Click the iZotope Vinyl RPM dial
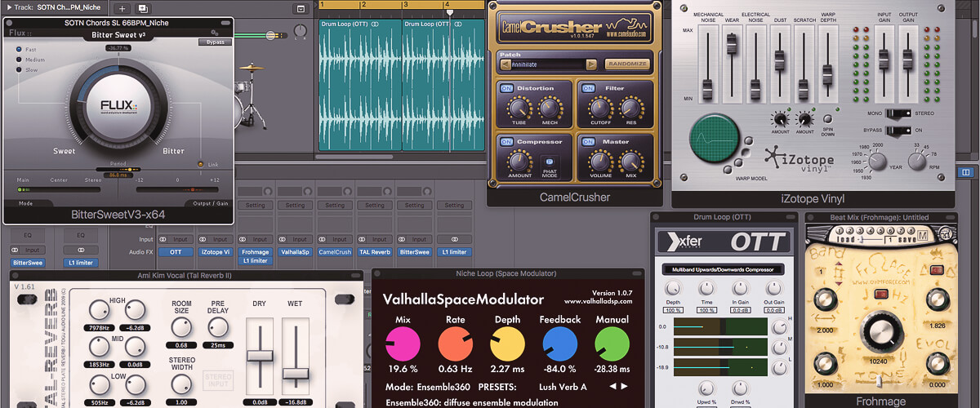The width and height of the screenshot is (980, 408). tap(917, 161)
